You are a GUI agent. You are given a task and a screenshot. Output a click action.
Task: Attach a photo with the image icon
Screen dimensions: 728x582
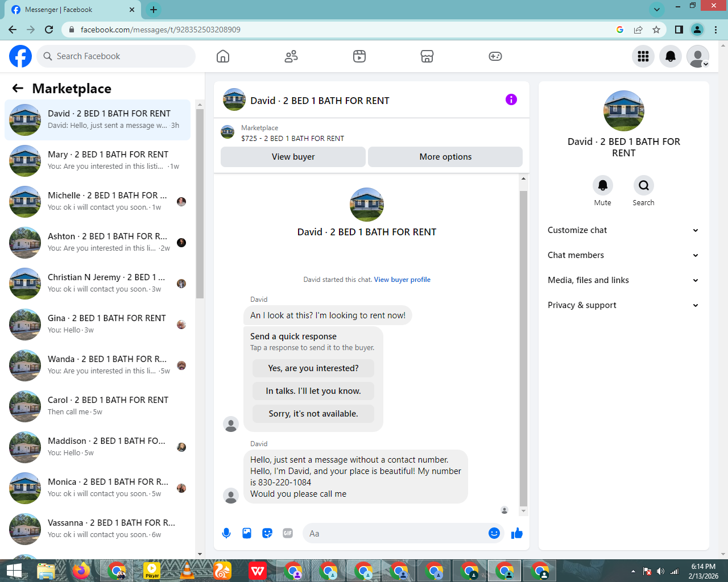[x=247, y=533]
